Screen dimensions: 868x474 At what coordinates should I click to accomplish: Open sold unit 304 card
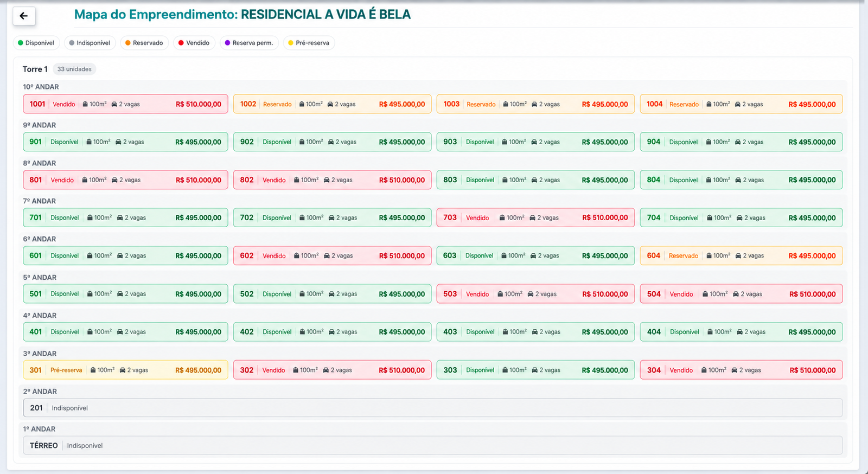click(x=741, y=370)
